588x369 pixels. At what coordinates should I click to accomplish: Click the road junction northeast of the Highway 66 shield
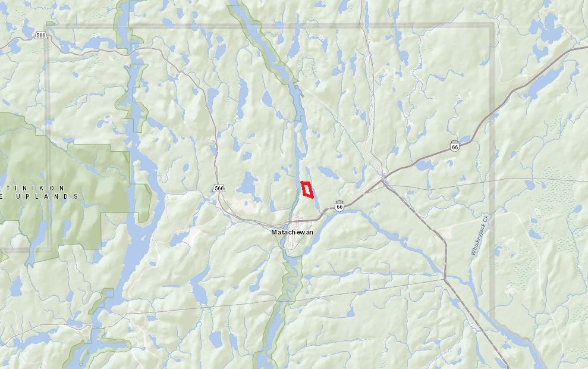click(382, 180)
